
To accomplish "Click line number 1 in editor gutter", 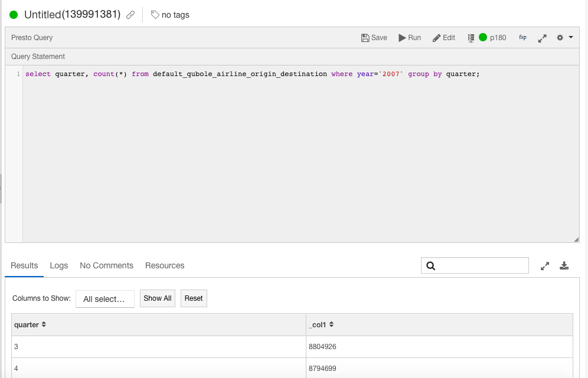I will [x=18, y=74].
